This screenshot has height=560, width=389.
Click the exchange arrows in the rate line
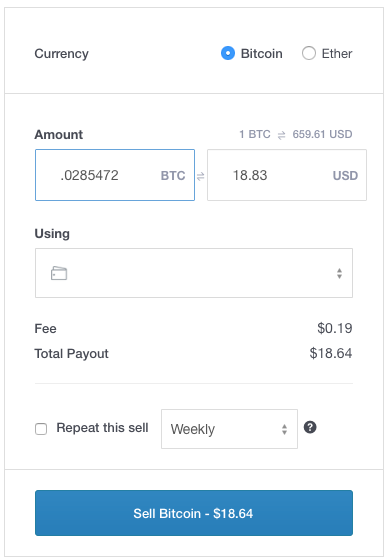tap(281, 135)
